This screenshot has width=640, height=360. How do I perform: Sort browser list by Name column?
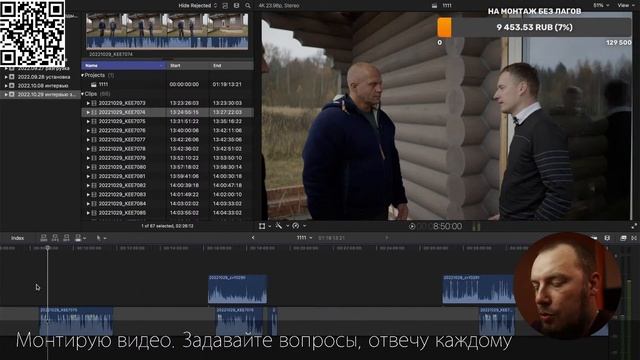(x=124, y=65)
